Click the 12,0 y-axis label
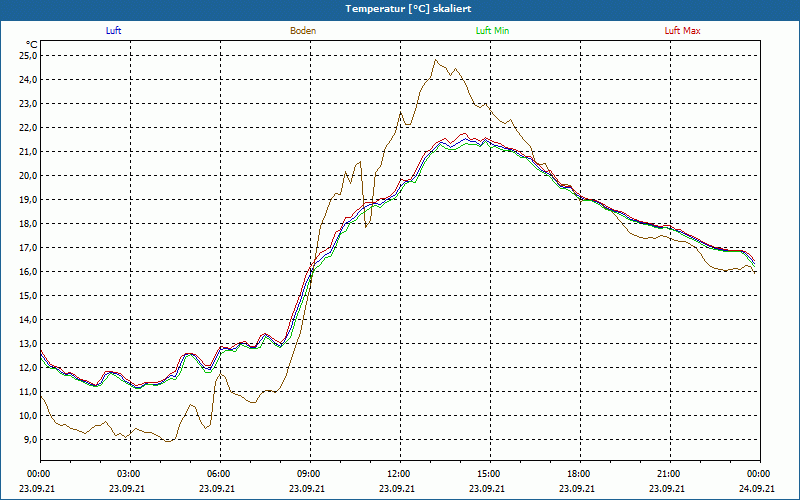 coord(27,367)
